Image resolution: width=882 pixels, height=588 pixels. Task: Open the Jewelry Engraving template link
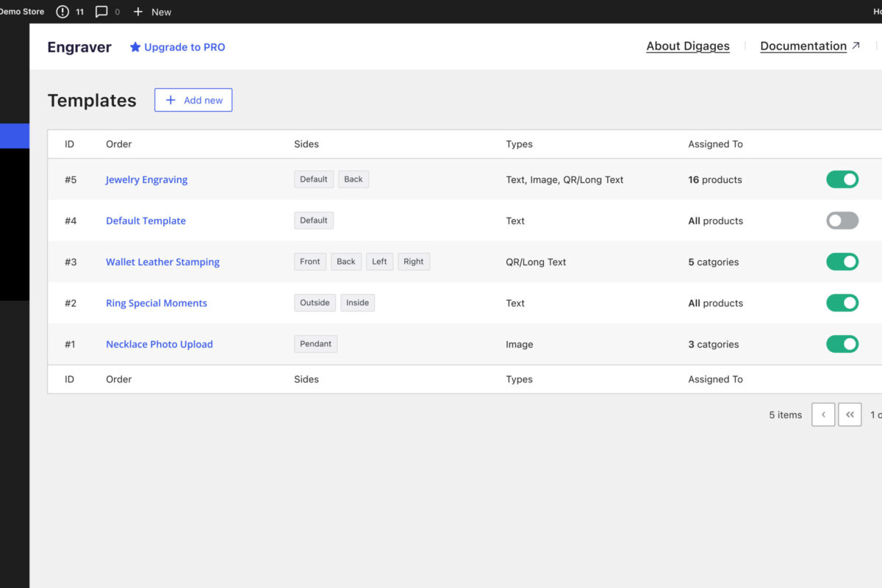point(146,179)
